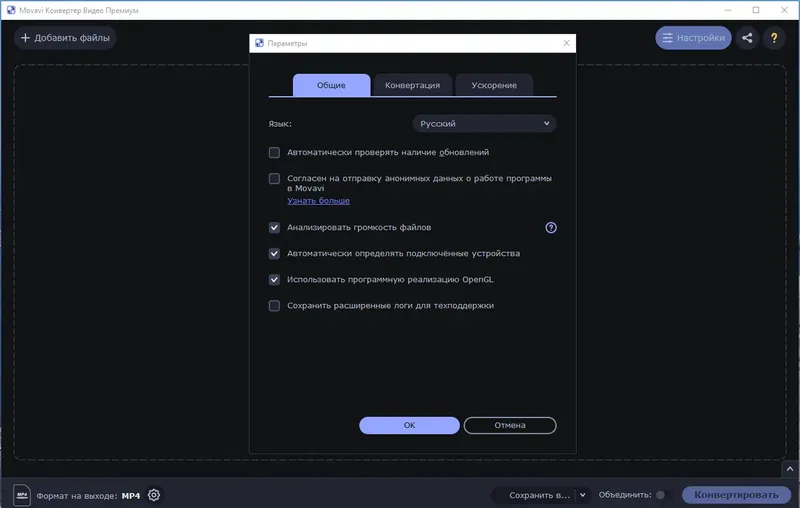Switch to the Ускорение tab
Viewport: 800px width, 508px height.
494,85
